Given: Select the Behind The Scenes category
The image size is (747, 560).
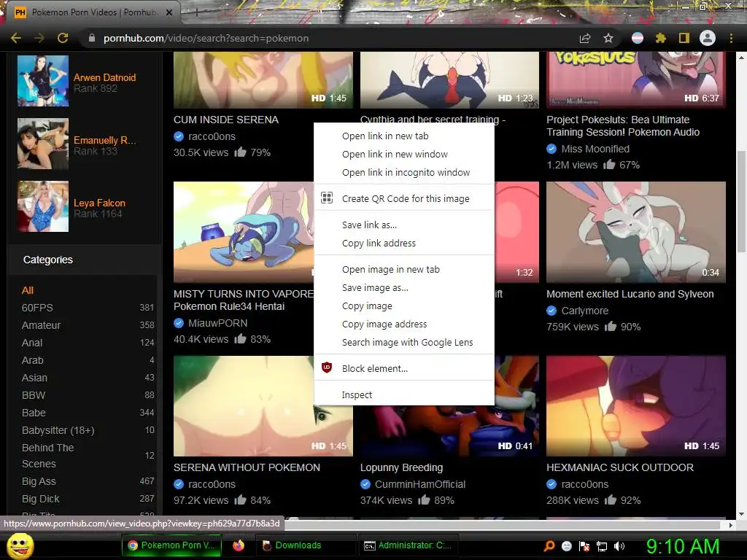Looking at the screenshot, I should coord(47,455).
